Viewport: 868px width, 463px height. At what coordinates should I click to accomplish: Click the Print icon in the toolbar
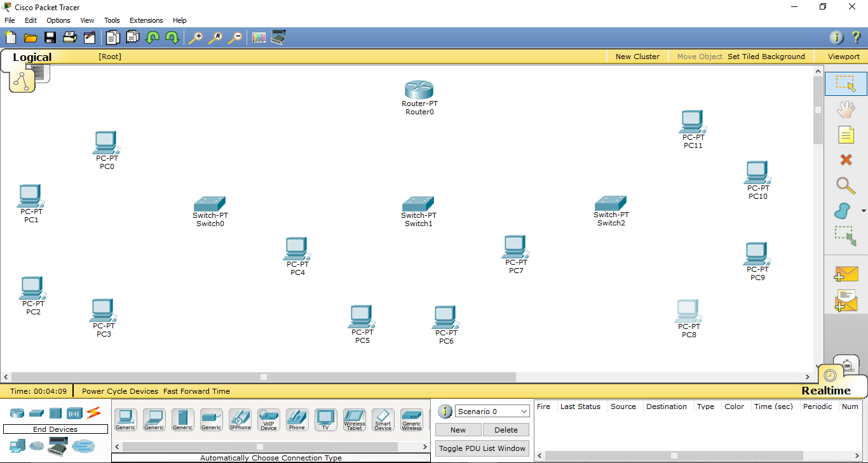pos(70,37)
